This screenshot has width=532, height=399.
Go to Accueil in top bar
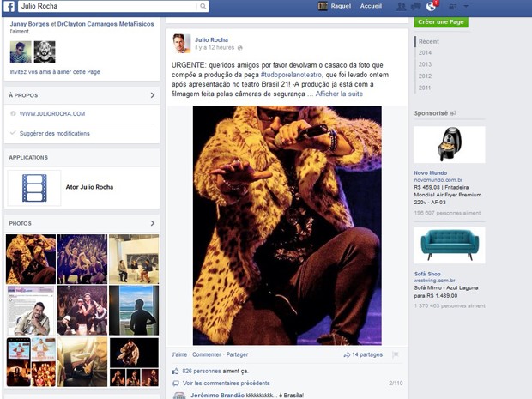[x=371, y=6]
